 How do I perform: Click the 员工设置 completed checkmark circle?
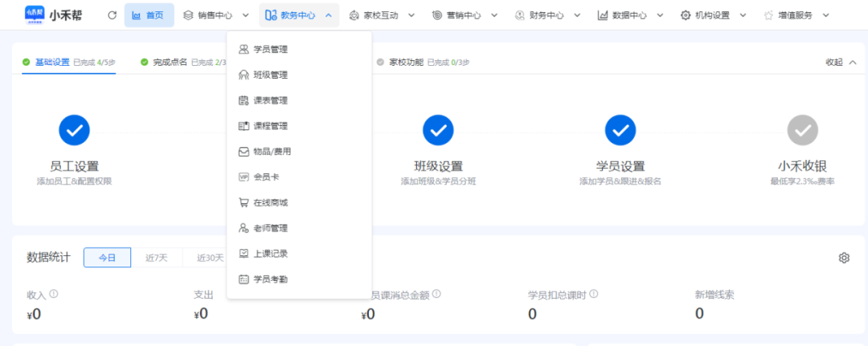point(74,130)
